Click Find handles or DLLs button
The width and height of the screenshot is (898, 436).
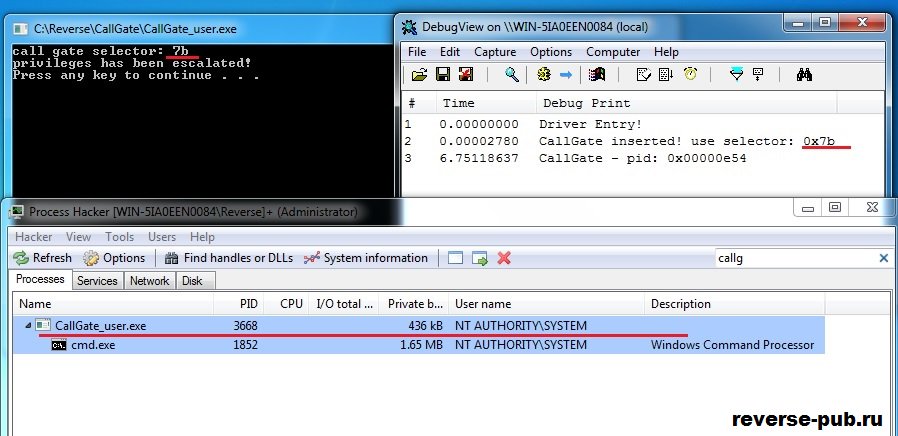(x=229, y=258)
